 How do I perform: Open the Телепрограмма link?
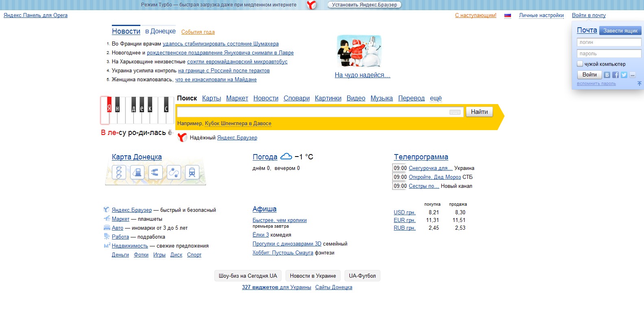point(421,157)
